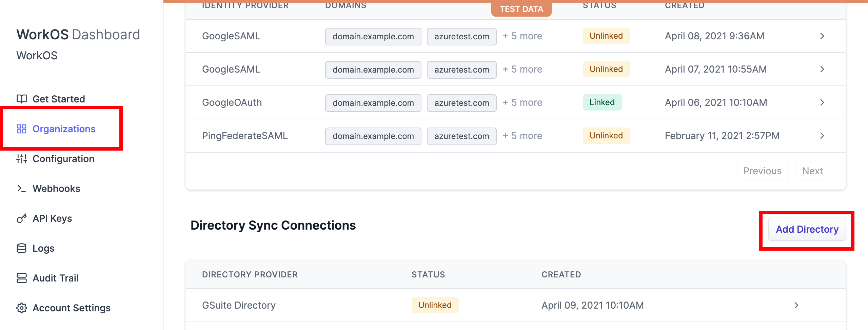This screenshot has width=868, height=330.
Task: Click the Linked status badge
Action: 602,102
